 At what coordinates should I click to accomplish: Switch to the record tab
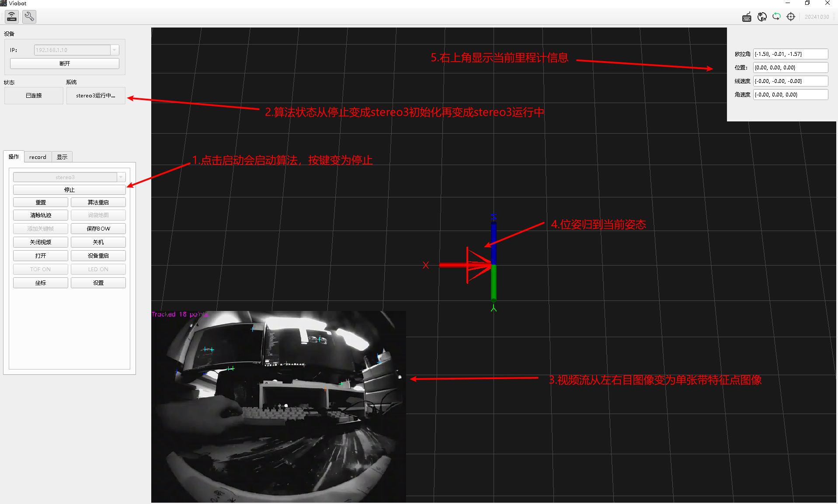[x=38, y=157]
